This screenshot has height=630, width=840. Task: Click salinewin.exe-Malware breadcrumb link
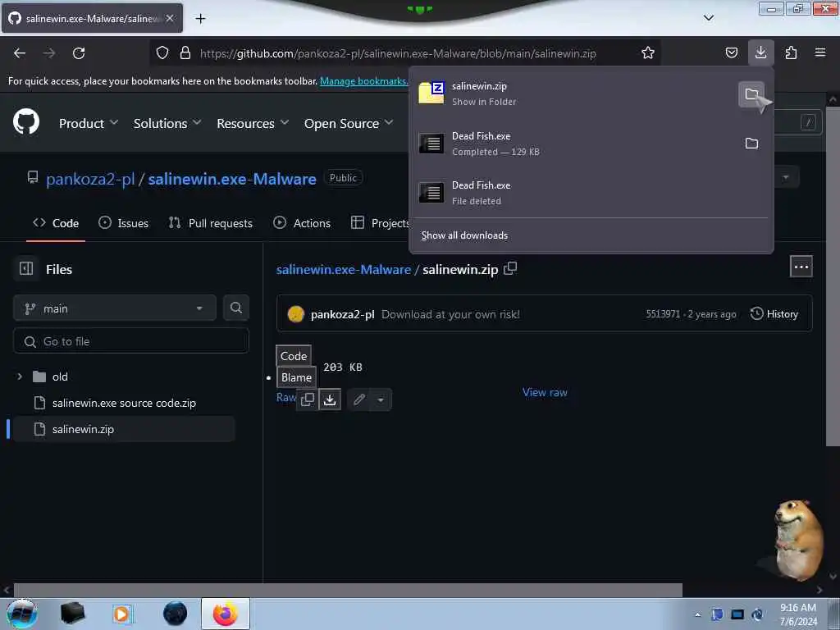[344, 269]
